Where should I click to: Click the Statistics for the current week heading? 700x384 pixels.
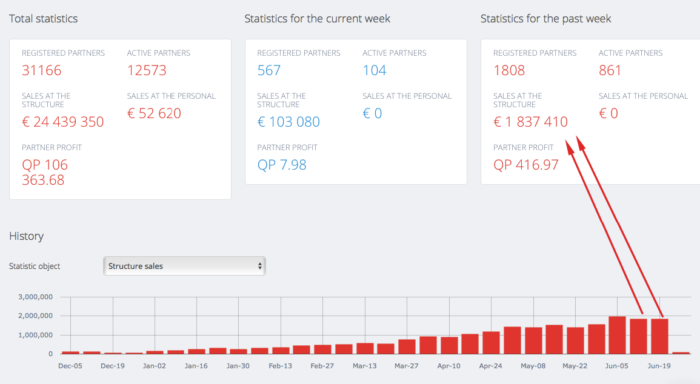(x=317, y=19)
